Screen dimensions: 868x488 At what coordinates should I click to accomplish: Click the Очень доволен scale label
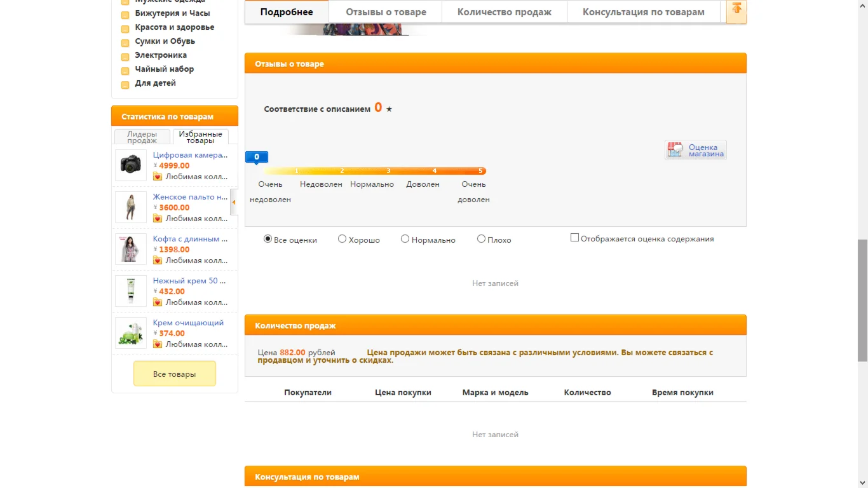(473, 192)
